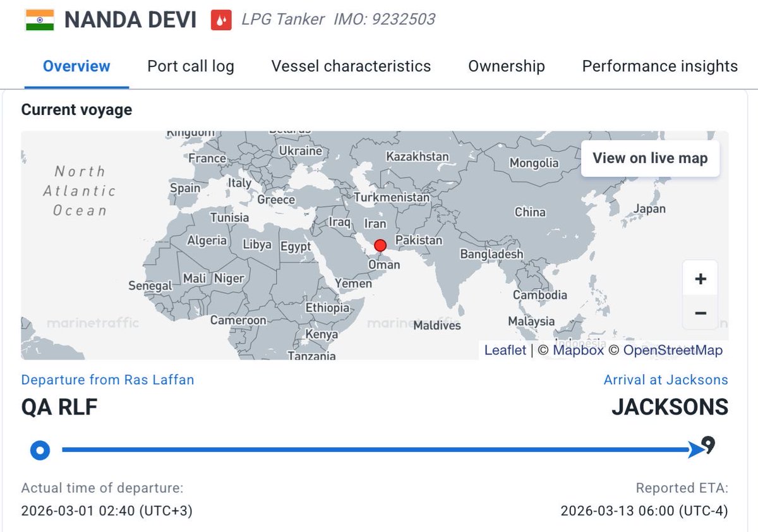Screen dimensions: 758x532
Task: Click the View on live map button
Action: click(650, 158)
